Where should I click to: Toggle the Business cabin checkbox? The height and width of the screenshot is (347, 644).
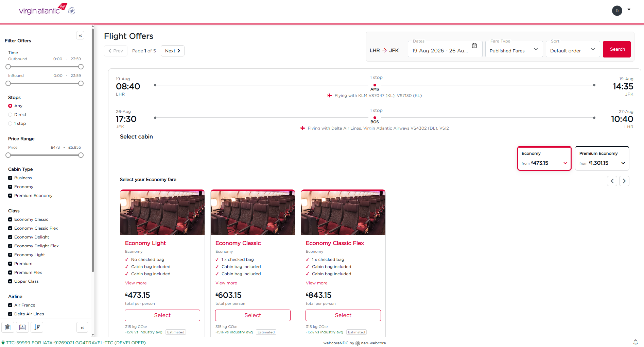click(x=10, y=178)
